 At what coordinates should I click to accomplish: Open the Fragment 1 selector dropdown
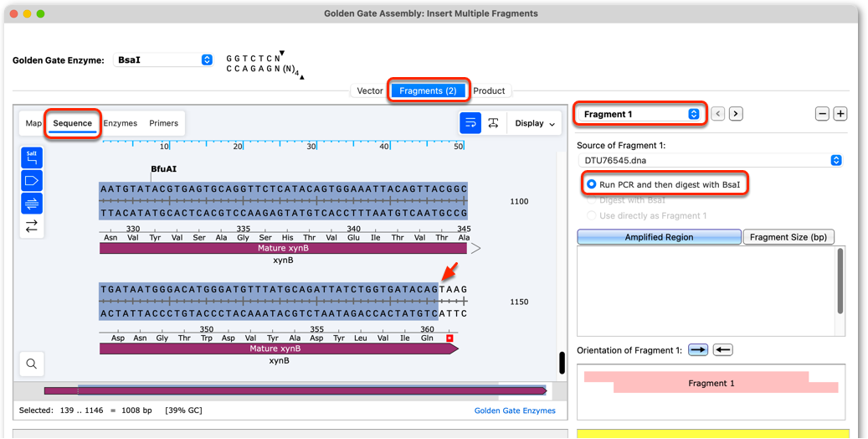point(642,114)
